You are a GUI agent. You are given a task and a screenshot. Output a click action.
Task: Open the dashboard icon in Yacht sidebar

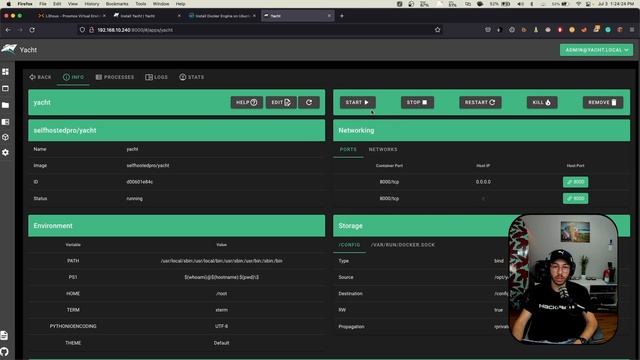[x=5, y=71]
